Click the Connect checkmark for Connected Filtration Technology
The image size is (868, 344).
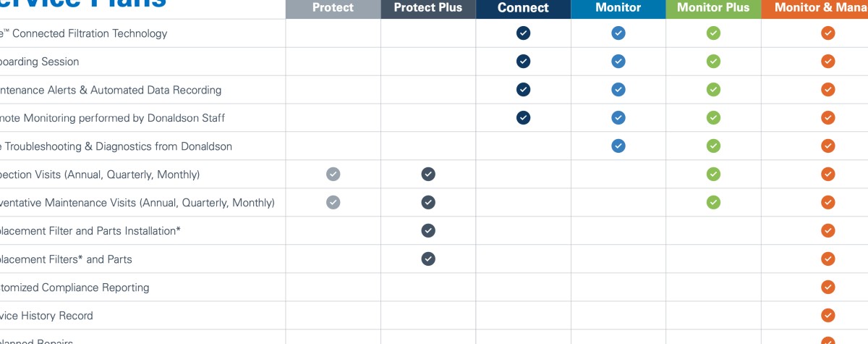point(523,33)
